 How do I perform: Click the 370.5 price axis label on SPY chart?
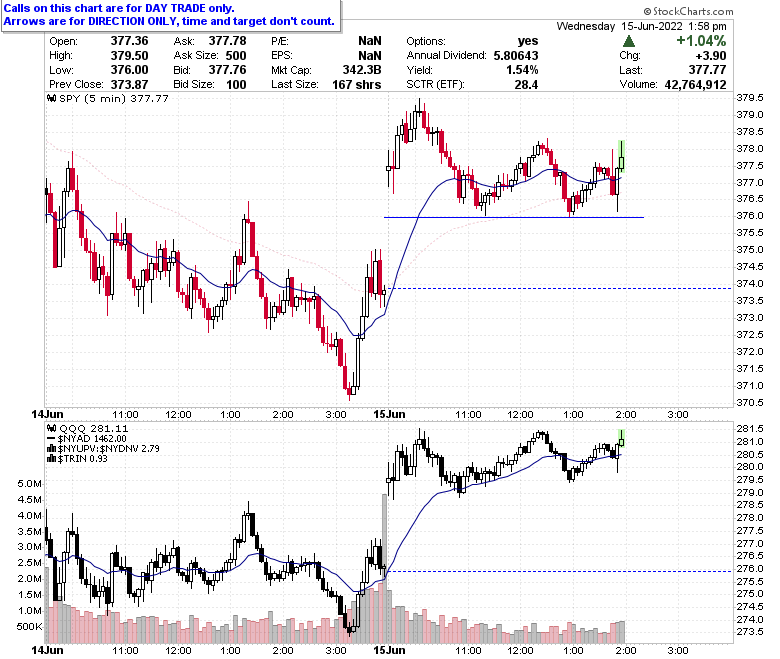pos(750,402)
